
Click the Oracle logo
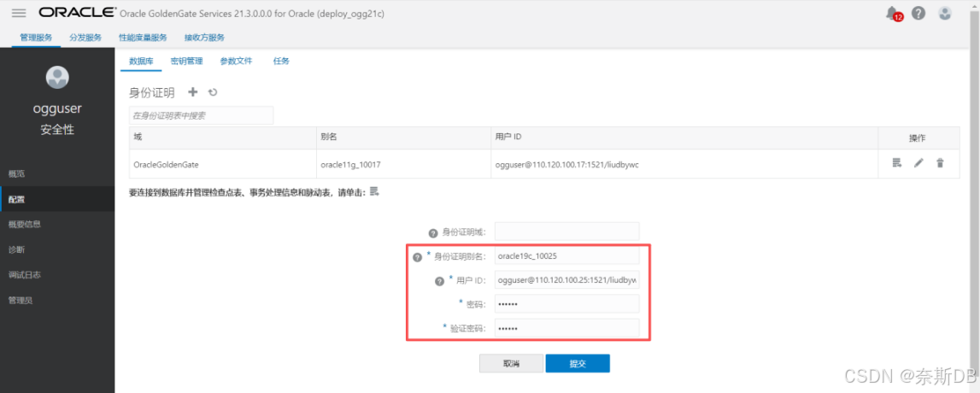pos(77,13)
